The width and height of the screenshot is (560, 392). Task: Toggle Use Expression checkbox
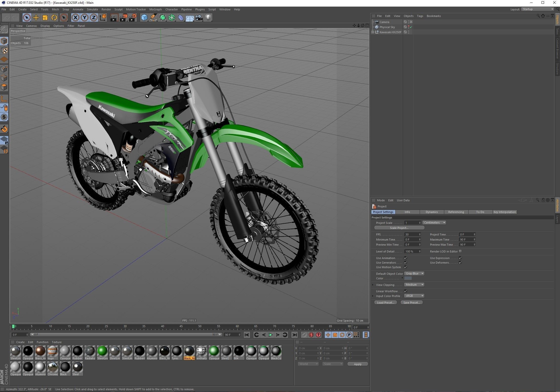(x=460, y=258)
